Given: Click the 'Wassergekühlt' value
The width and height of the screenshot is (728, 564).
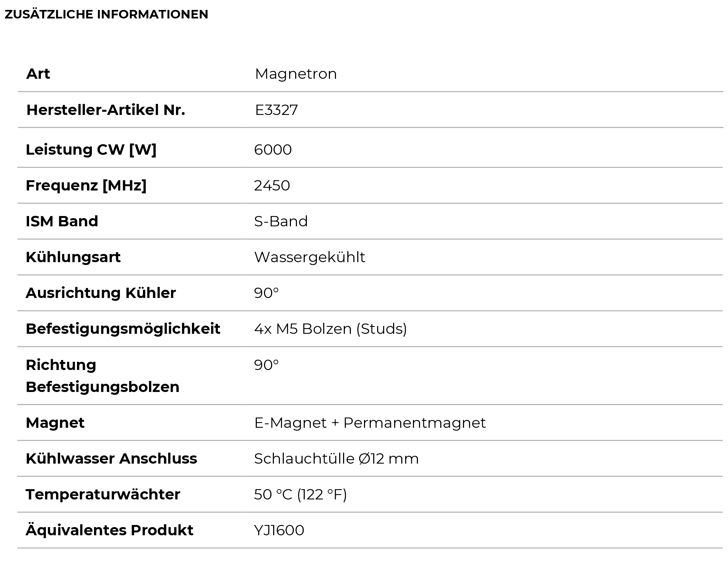Looking at the screenshot, I should 309,257.
